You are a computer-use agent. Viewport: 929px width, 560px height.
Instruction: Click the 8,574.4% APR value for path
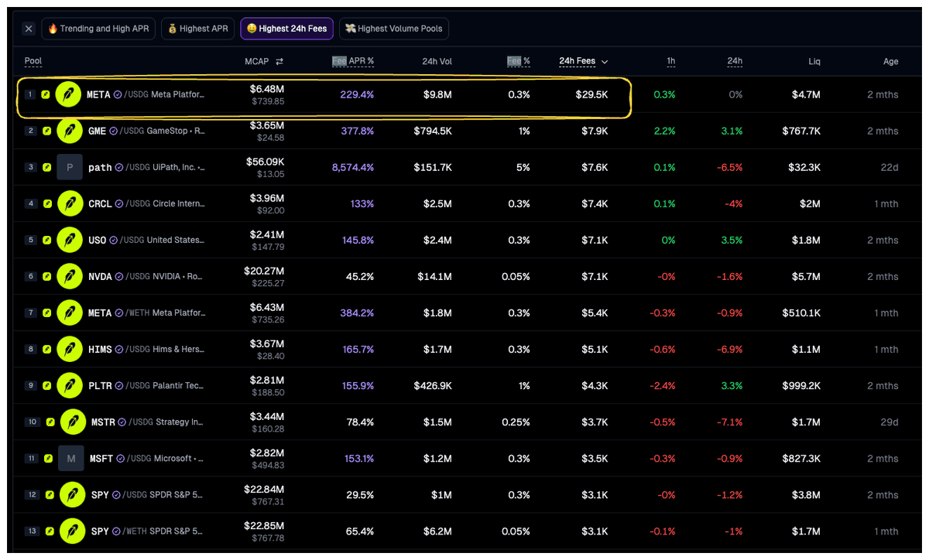pos(353,168)
